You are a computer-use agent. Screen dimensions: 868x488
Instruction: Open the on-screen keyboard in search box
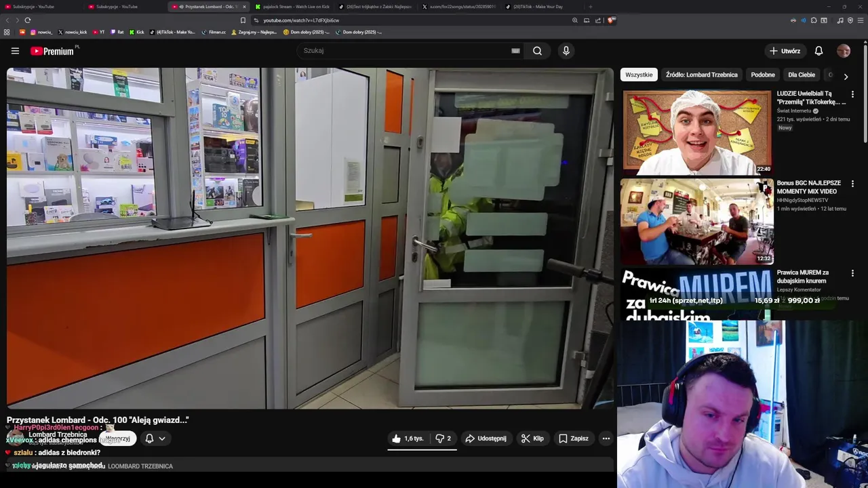(x=515, y=51)
